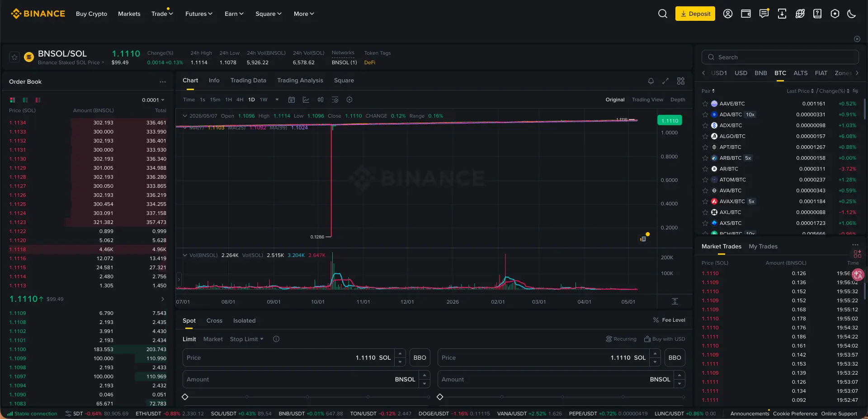Switch to the Trading Data tab
The height and width of the screenshot is (419, 868).
click(248, 81)
